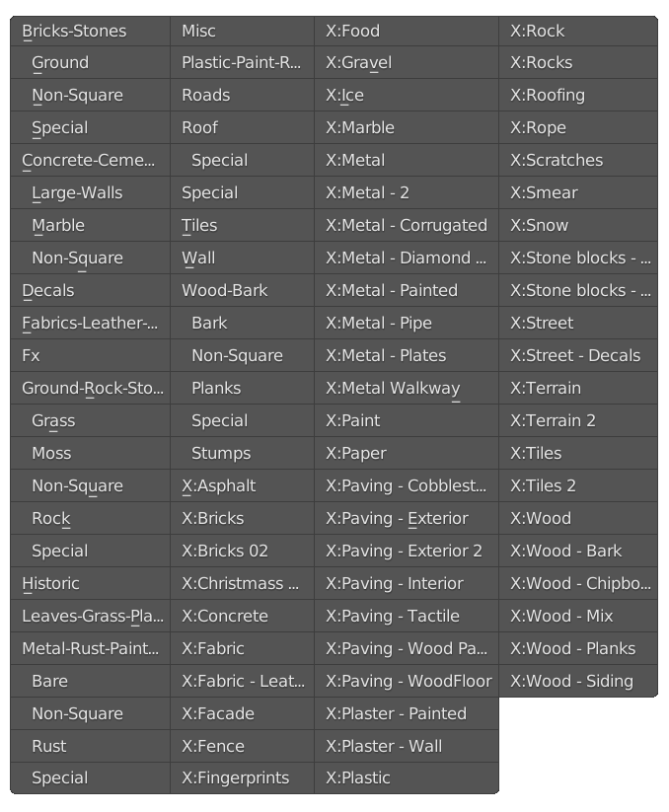Pick X:Street - Decals
Viewport: 669px width, 812px height.
tap(578, 356)
